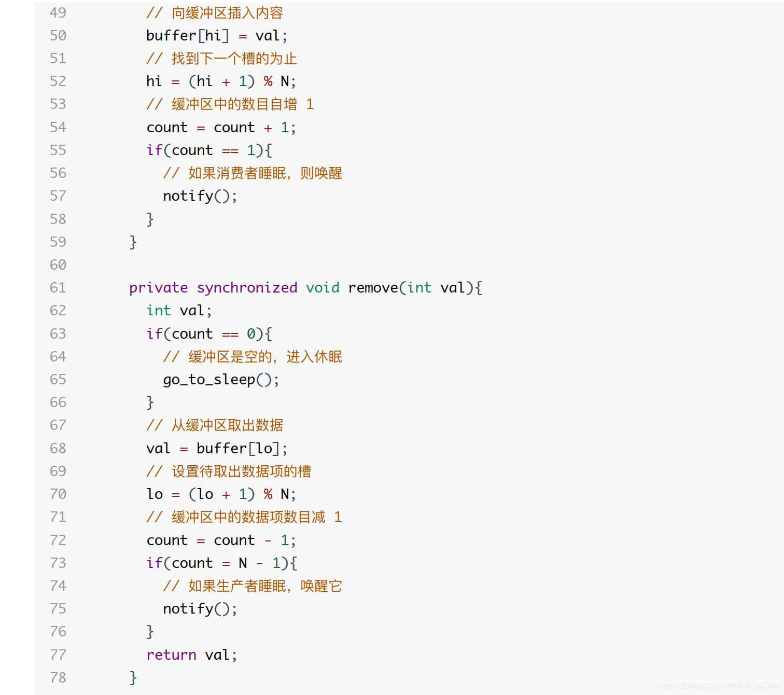The height and width of the screenshot is (695, 784).
Task: Click the closing brace on line 76
Action: tap(150, 631)
